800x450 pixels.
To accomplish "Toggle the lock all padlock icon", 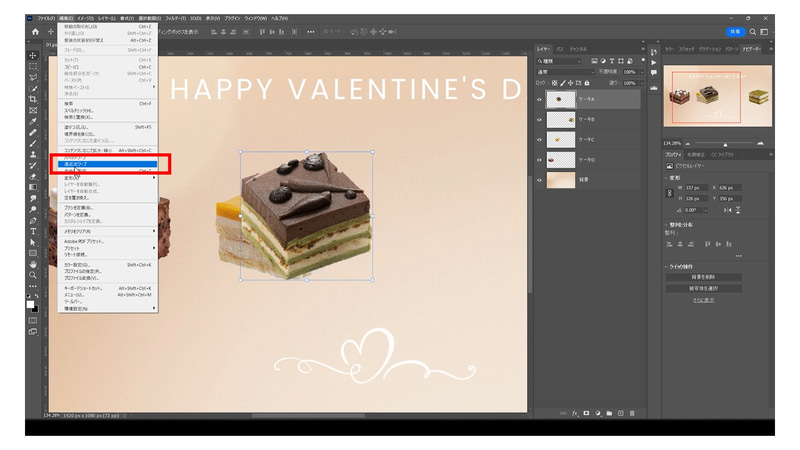I will [587, 83].
